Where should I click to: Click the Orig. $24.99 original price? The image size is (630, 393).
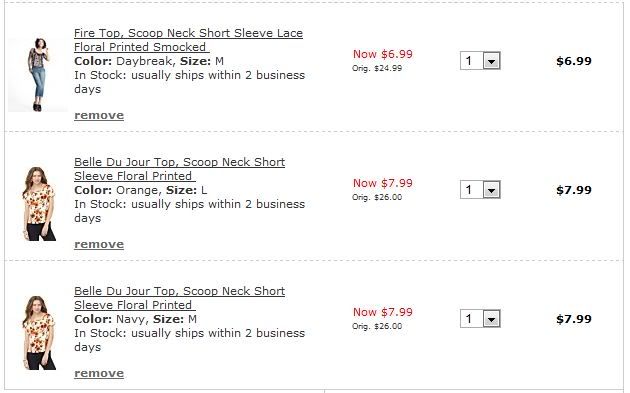pos(377,68)
